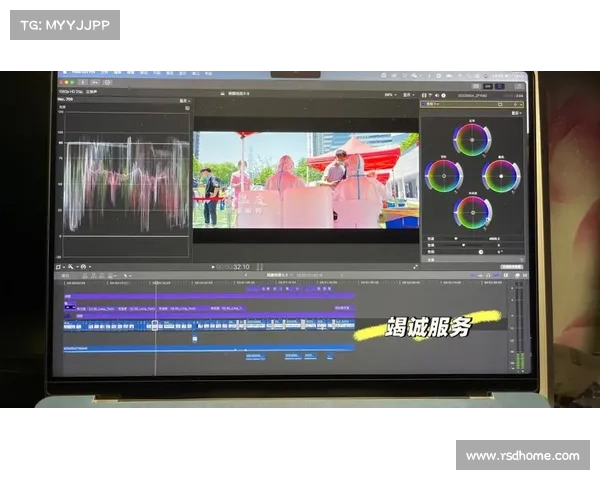Click the Midtones color wheel at bottom
The image size is (600, 480).
pyautogui.click(x=472, y=212)
